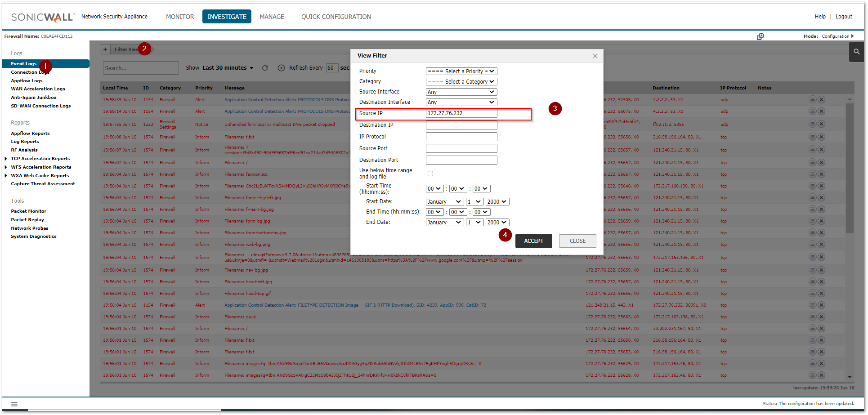The image size is (868, 415).
Task: Click the Help link
Action: click(x=820, y=17)
